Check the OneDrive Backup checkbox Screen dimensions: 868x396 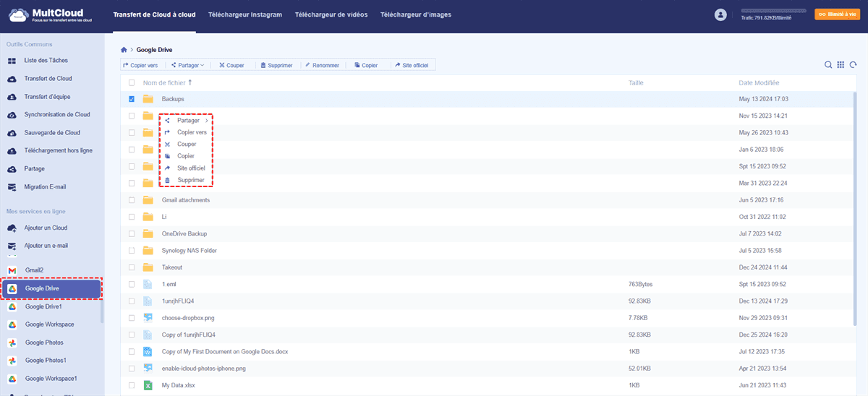click(x=132, y=234)
